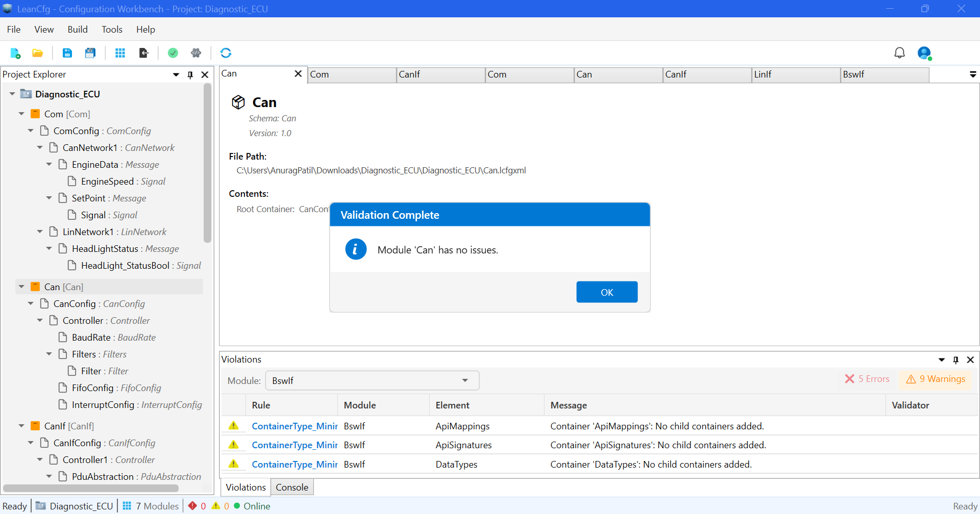Click the Open folder toolbar icon
The width and height of the screenshot is (980, 514).
coord(37,53)
